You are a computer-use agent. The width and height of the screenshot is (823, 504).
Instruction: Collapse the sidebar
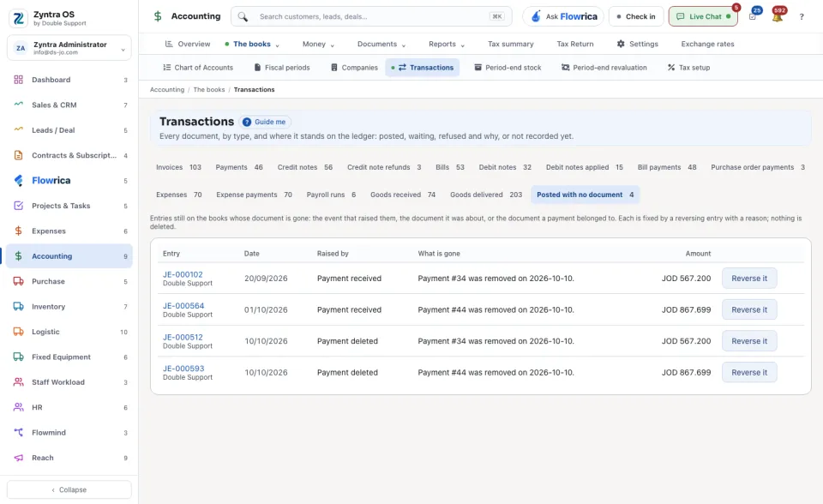pos(69,489)
